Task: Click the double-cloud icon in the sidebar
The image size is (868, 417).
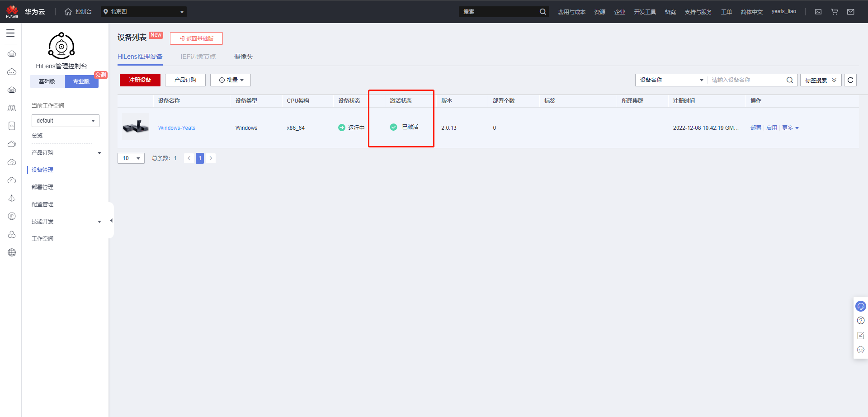Action: tap(12, 144)
